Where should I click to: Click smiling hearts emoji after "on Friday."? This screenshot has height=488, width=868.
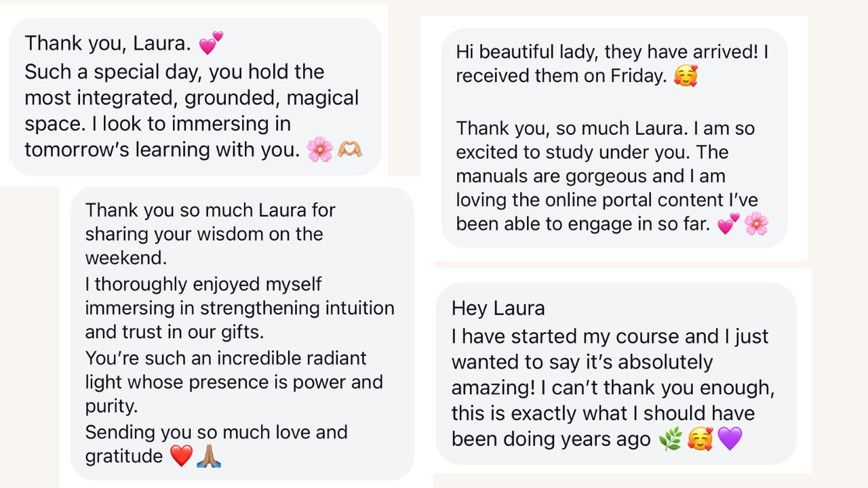686,76
